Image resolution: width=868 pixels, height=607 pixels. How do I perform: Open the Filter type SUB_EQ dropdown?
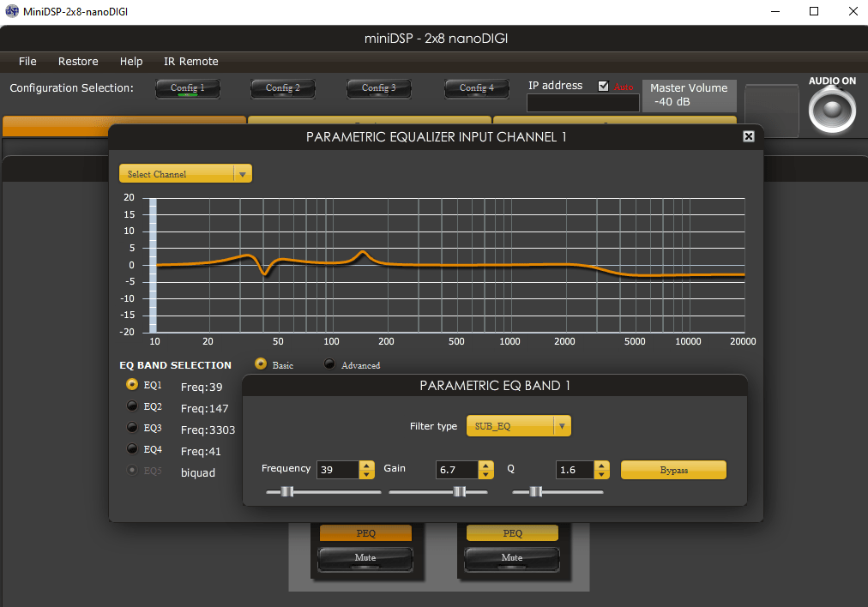pos(519,426)
